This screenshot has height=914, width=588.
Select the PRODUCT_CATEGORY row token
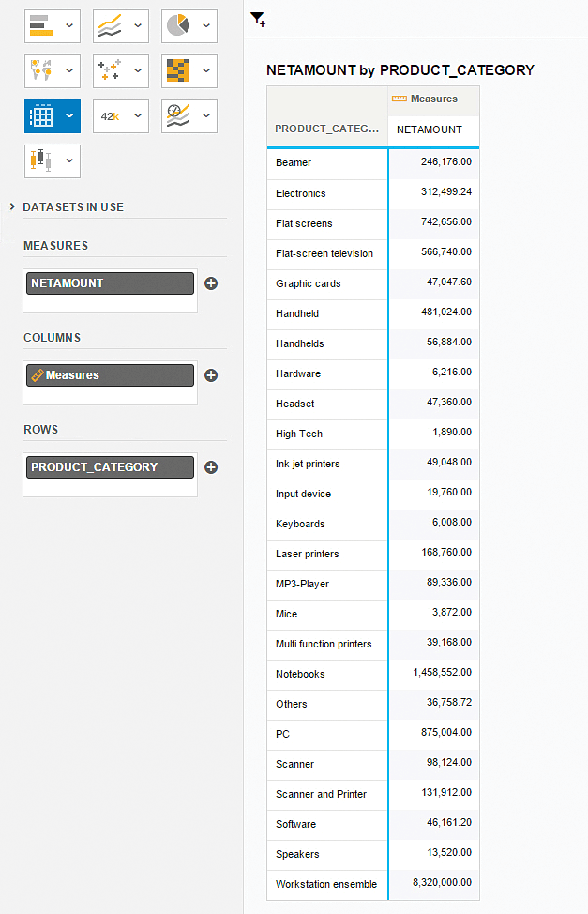pos(110,467)
